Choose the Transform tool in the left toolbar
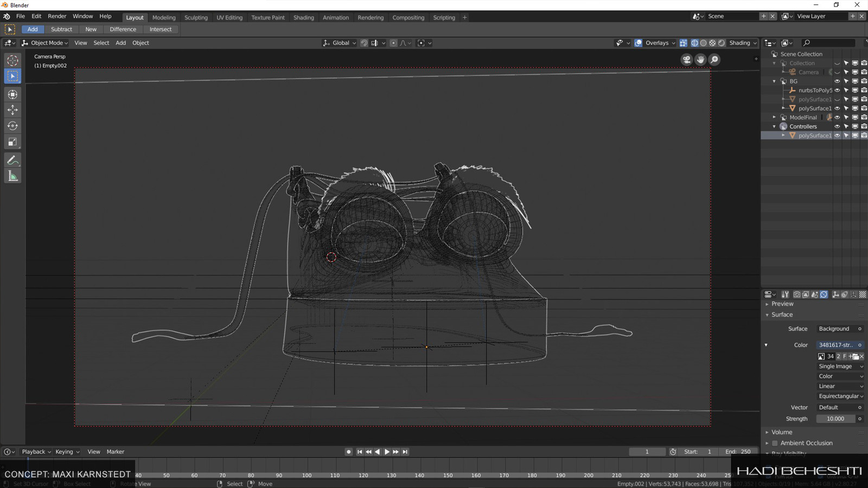Viewport: 868px width, 488px height. (12, 94)
